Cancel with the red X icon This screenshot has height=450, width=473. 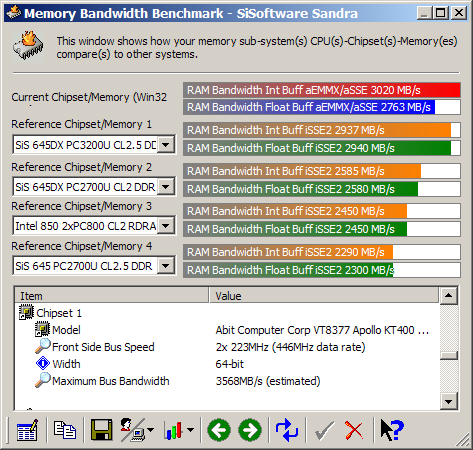point(354,430)
